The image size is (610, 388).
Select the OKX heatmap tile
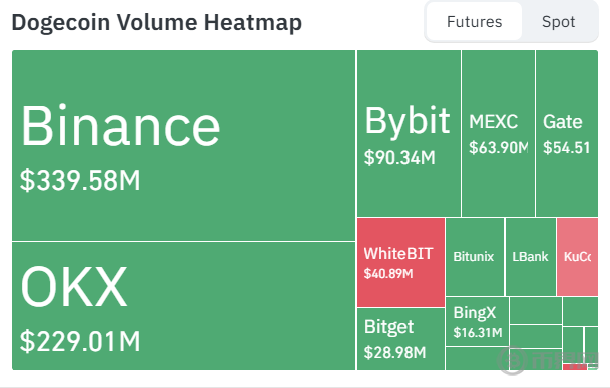pyautogui.click(x=183, y=306)
